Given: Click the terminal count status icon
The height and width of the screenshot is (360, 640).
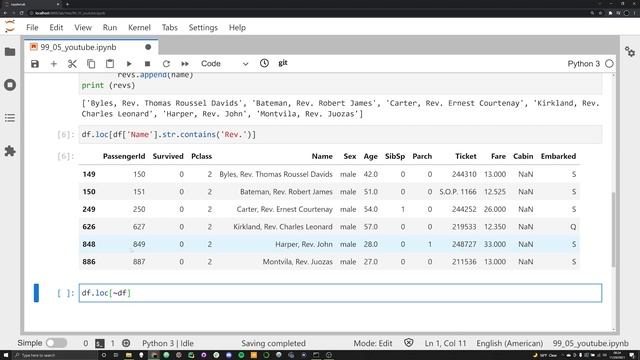Looking at the screenshot, I should 100,343.
